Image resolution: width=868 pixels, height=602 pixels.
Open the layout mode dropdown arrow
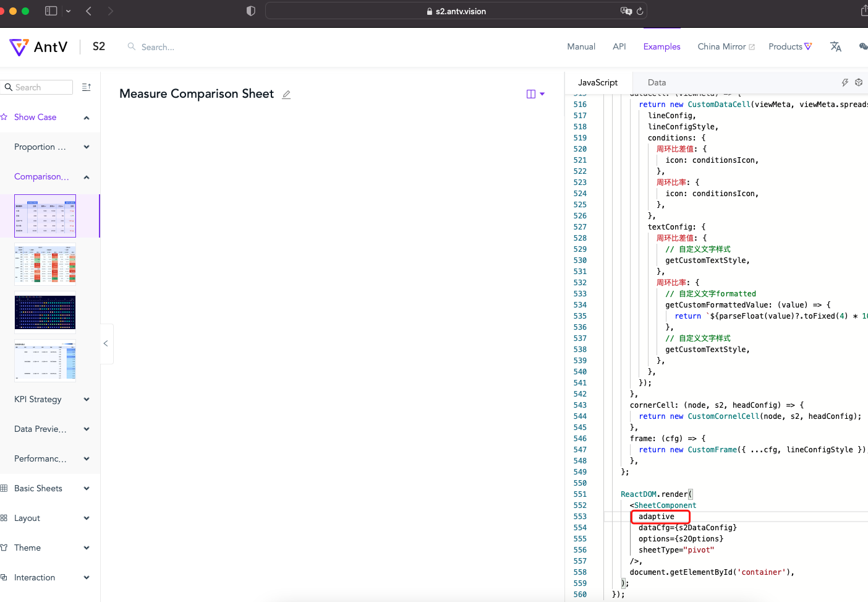(x=542, y=93)
